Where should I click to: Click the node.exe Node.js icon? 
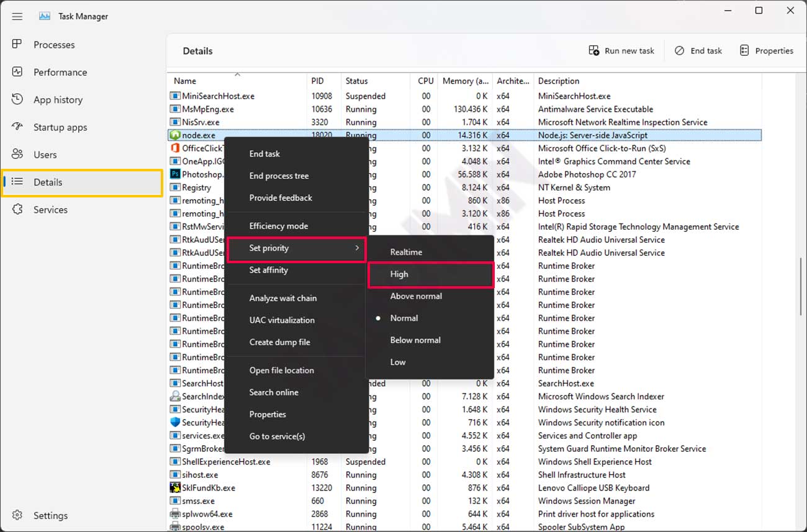click(x=175, y=135)
